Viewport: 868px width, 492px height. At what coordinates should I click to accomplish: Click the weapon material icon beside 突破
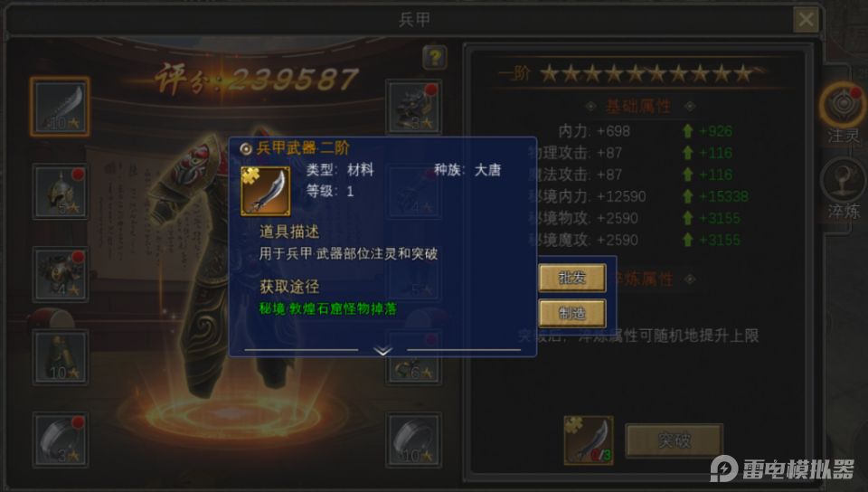[589, 440]
